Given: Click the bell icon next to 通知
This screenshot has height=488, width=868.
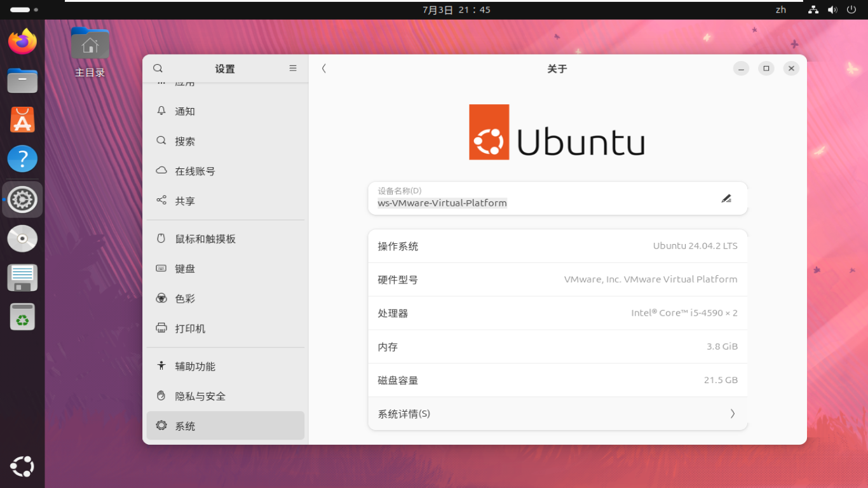Looking at the screenshot, I should click(x=161, y=111).
